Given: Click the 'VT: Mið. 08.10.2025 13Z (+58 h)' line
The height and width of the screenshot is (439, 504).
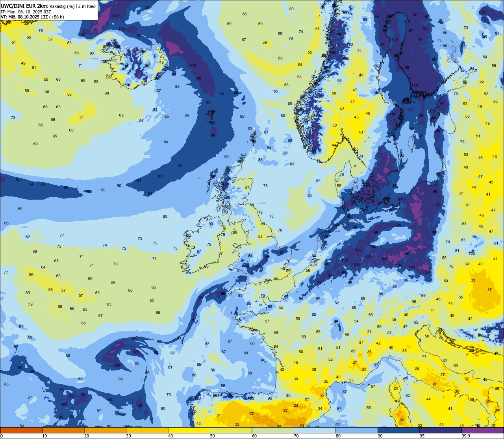Looking at the screenshot, I should (32, 17).
